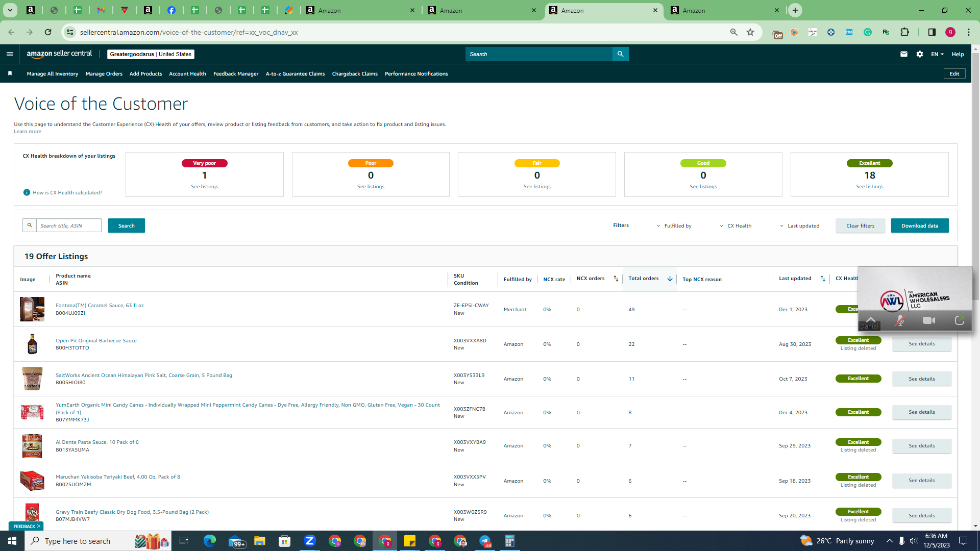This screenshot has width=980, height=551.
Task: Open the Windows notification center icon
Action: click(x=964, y=541)
